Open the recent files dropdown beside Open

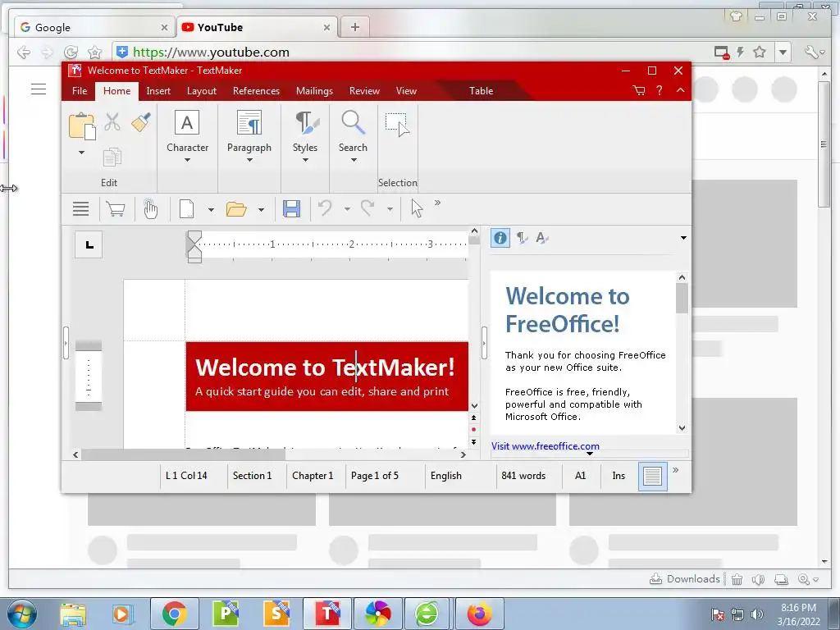(x=261, y=209)
